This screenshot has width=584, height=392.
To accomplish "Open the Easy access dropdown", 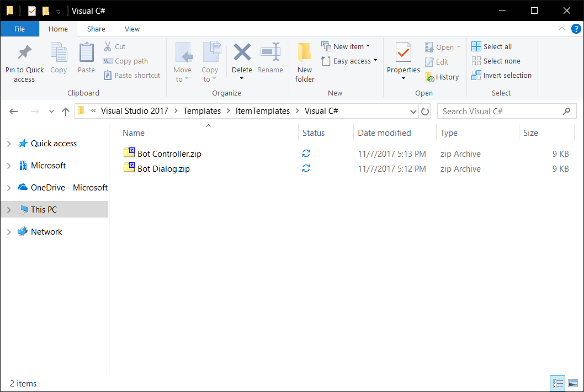I will 349,61.
